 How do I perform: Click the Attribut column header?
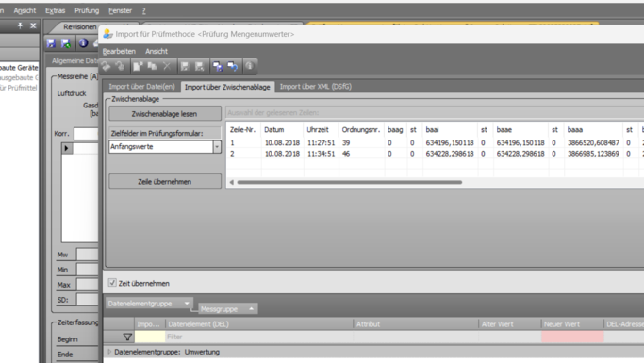pyautogui.click(x=416, y=324)
